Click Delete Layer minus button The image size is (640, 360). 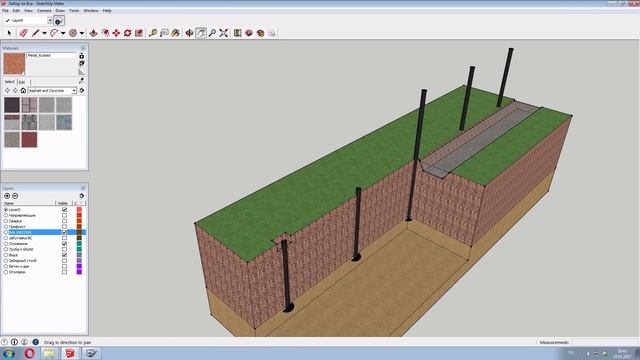click(x=15, y=196)
